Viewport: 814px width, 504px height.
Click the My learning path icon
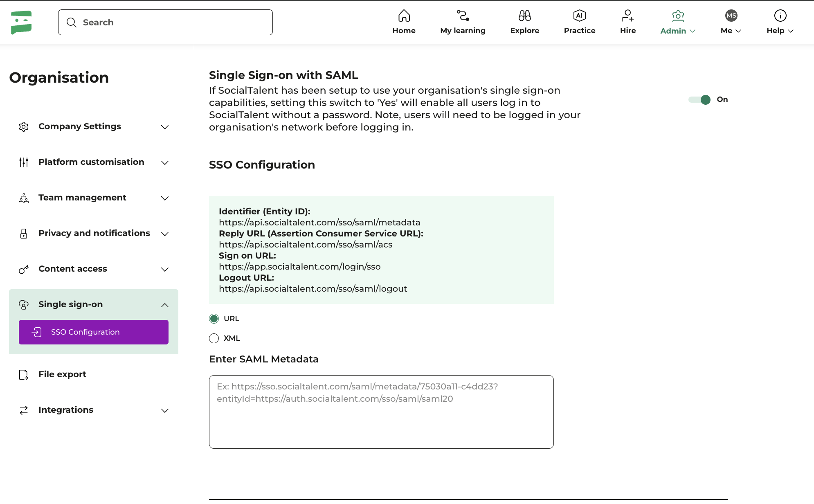coord(463,16)
